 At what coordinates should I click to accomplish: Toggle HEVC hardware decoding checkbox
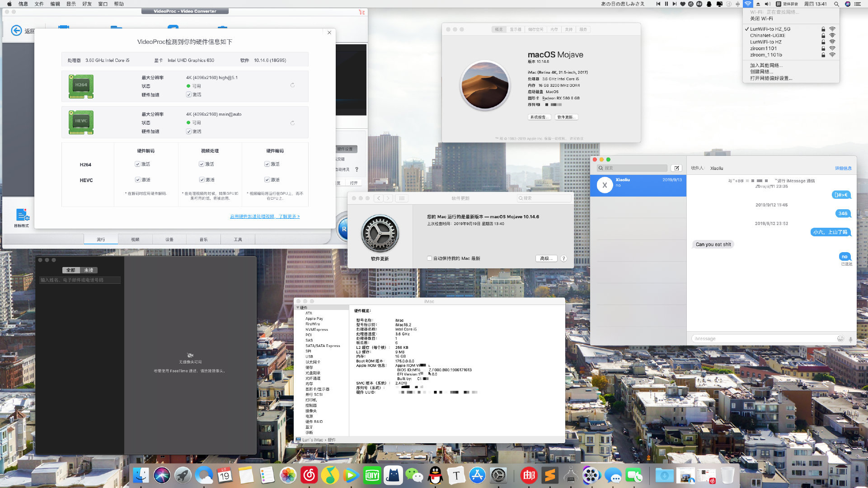[x=137, y=180]
